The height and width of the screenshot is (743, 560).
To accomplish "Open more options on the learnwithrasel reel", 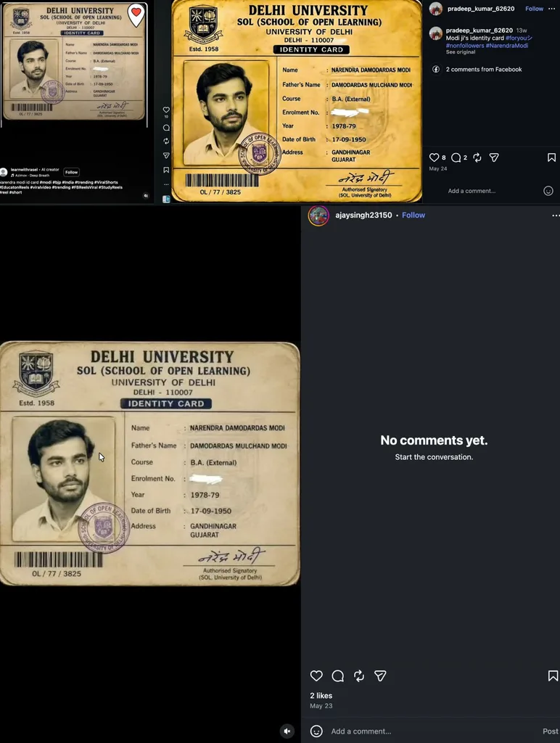I will (x=166, y=184).
